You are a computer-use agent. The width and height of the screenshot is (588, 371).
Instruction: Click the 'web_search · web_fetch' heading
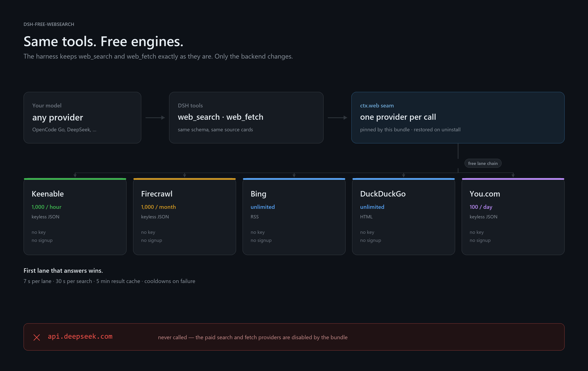click(x=220, y=117)
